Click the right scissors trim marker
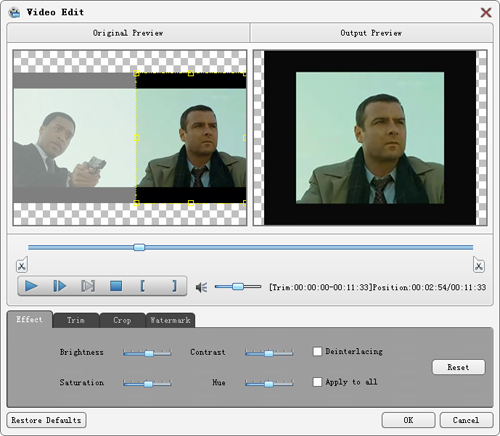The height and width of the screenshot is (436, 500). [479, 265]
